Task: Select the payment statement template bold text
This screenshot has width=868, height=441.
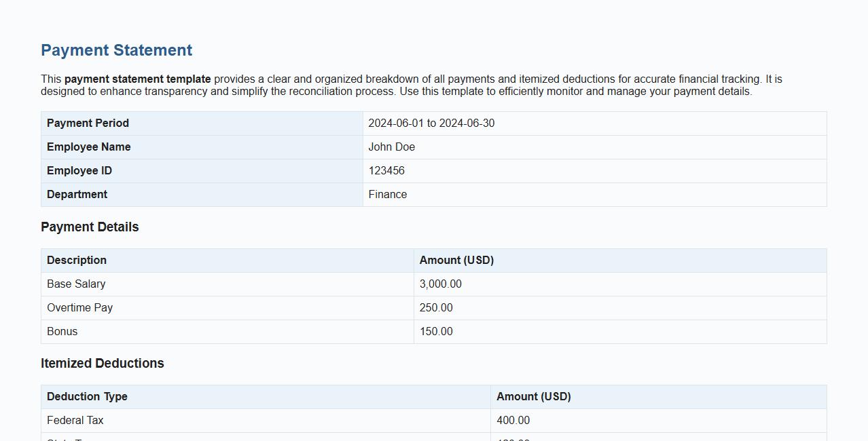Action: pos(137,79)
